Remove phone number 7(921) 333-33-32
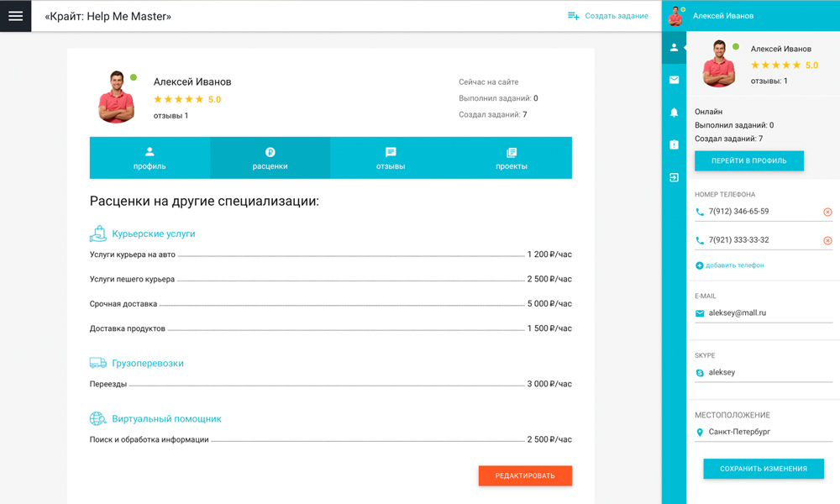The width and height of the screenshot is (840, 504). tap(827, 241)
